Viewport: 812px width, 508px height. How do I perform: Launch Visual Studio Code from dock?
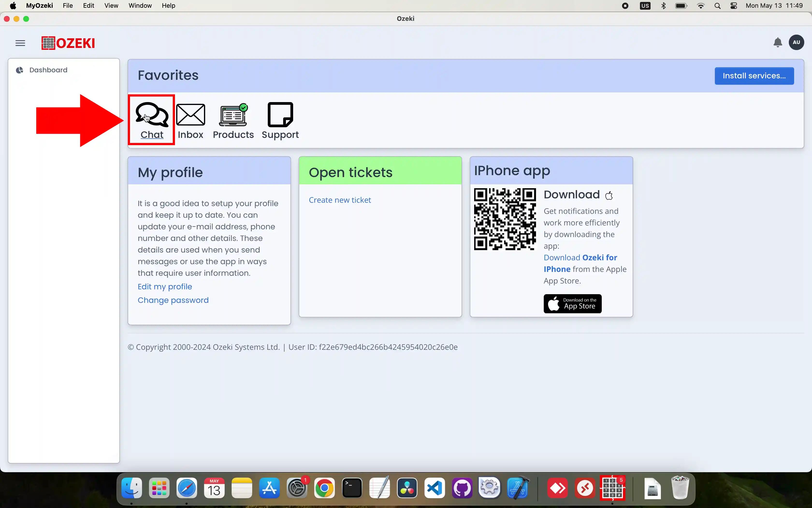coord(435,488)
